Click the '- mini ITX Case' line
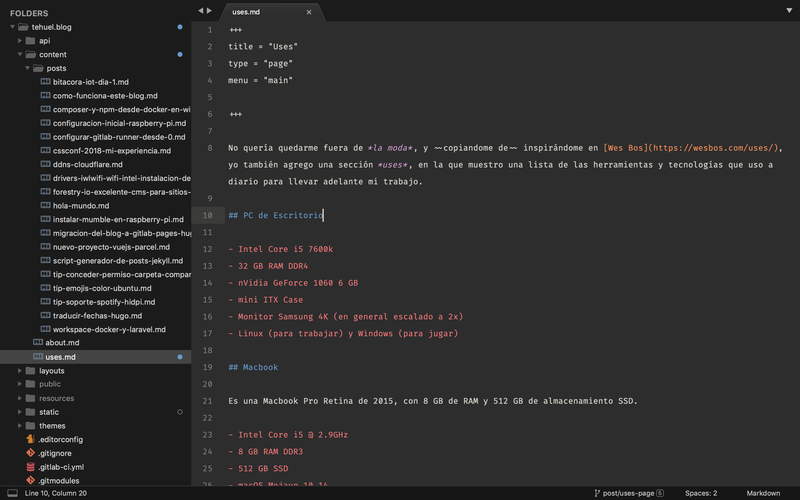This screenshot has width=800, height=500. click(x=265, y=300)
